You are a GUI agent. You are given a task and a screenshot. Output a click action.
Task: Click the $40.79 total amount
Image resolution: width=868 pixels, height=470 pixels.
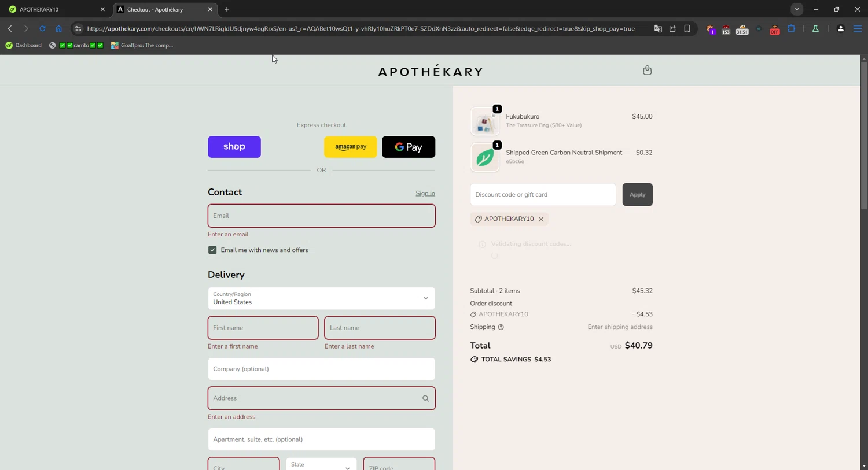(x=639, y=346)
